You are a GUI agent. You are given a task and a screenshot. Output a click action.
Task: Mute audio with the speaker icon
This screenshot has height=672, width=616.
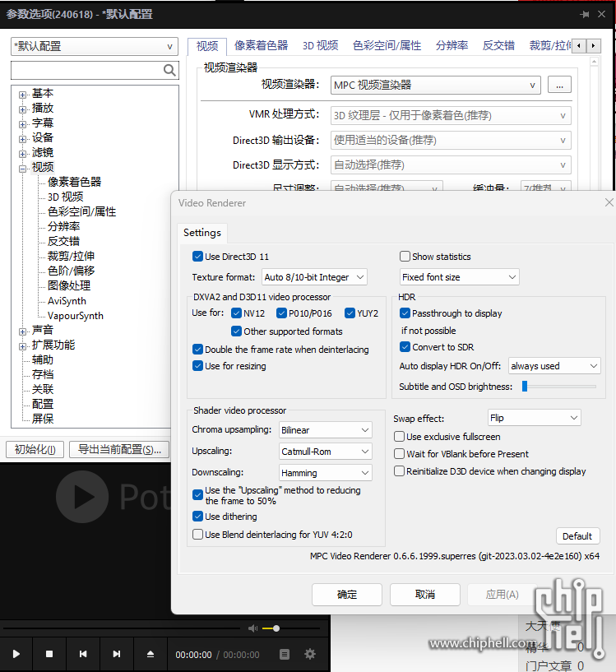click(x=253, y=628)
